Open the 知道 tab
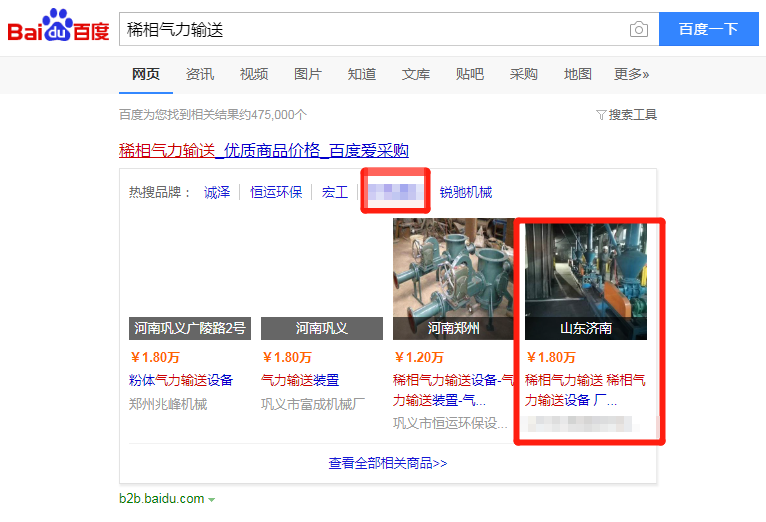Viewport: 766px width, 522px height. (x=362, y=74)
